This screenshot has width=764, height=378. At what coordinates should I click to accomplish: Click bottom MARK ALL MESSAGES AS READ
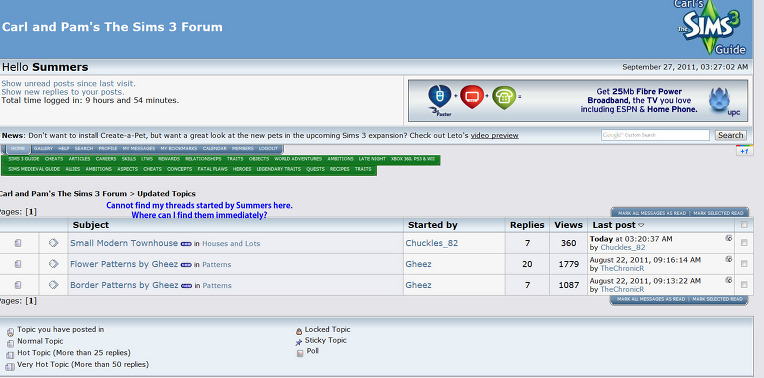click(x=651, y=299)
